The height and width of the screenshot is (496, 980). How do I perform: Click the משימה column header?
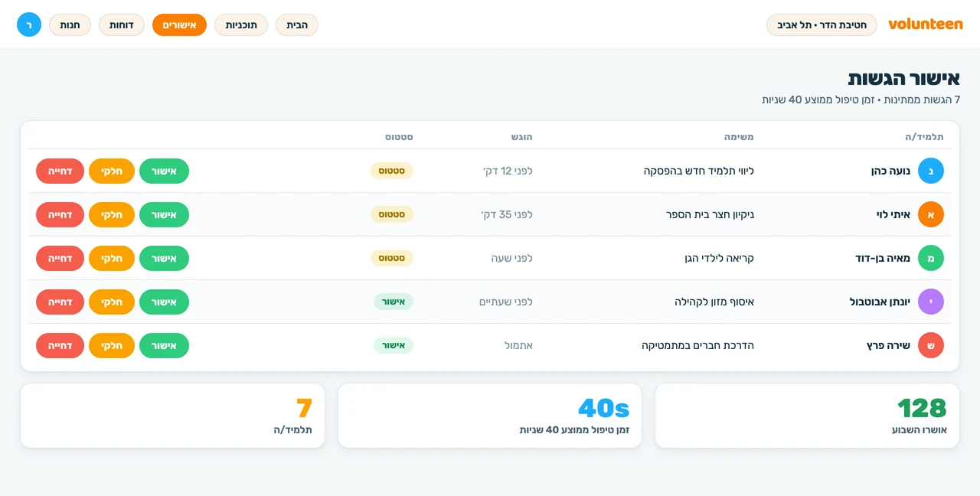(x=739, y=137)
